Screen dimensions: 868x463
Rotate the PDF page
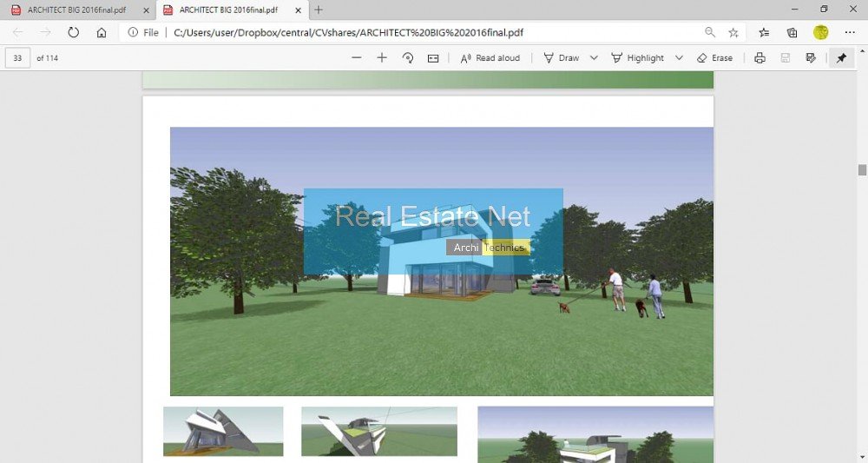[408, 57]
